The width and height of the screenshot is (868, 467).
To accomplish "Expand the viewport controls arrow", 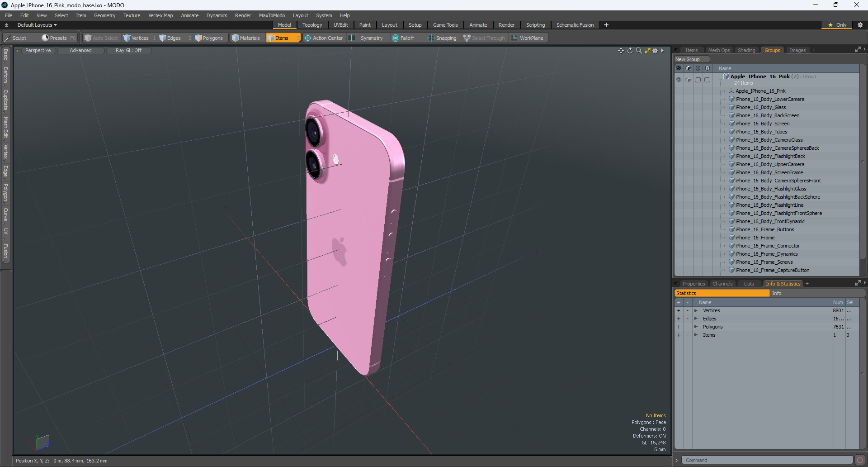I will click(x=662, y=51).
